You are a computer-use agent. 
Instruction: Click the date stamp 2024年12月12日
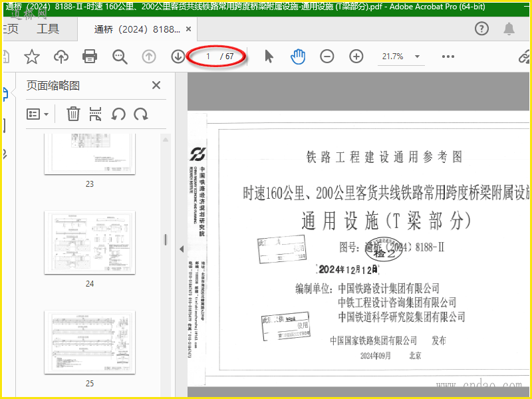pos(348,270)
